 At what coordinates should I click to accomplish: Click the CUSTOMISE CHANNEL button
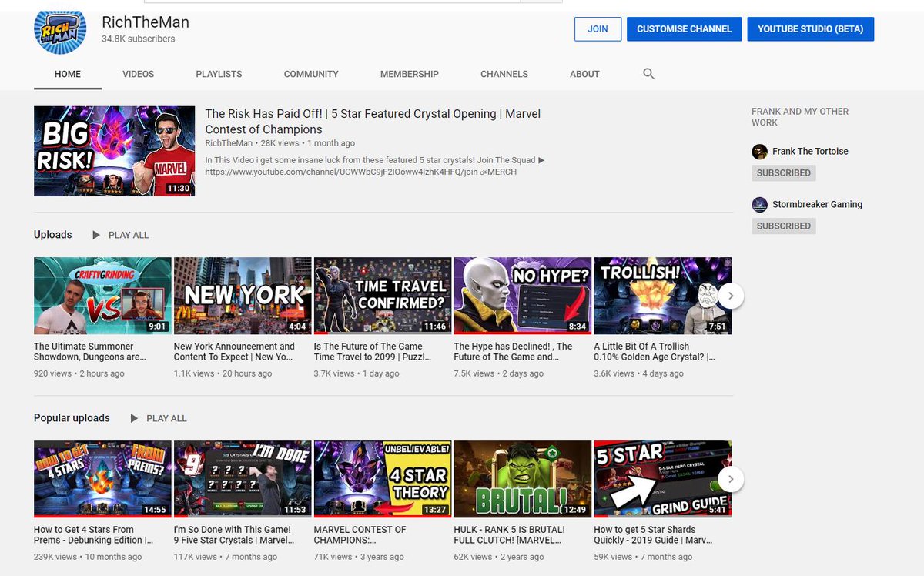pos(685,29)
